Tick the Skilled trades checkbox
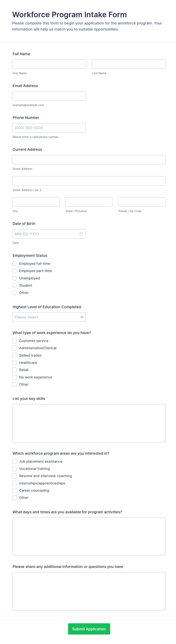This screenshot has height=644, width=176. click(14, 355)
